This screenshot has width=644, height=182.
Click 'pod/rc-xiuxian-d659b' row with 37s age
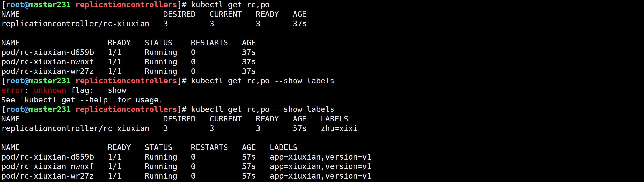(x=129, y=52)
